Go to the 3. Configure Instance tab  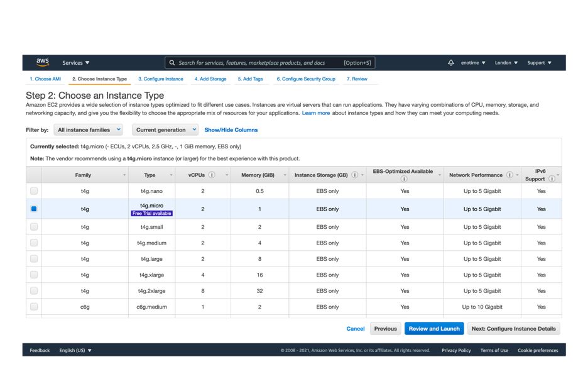[x=160, y=79]
